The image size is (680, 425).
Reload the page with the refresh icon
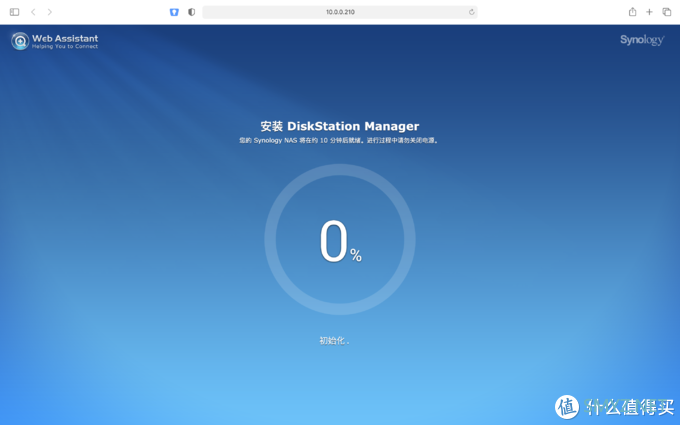471,12
